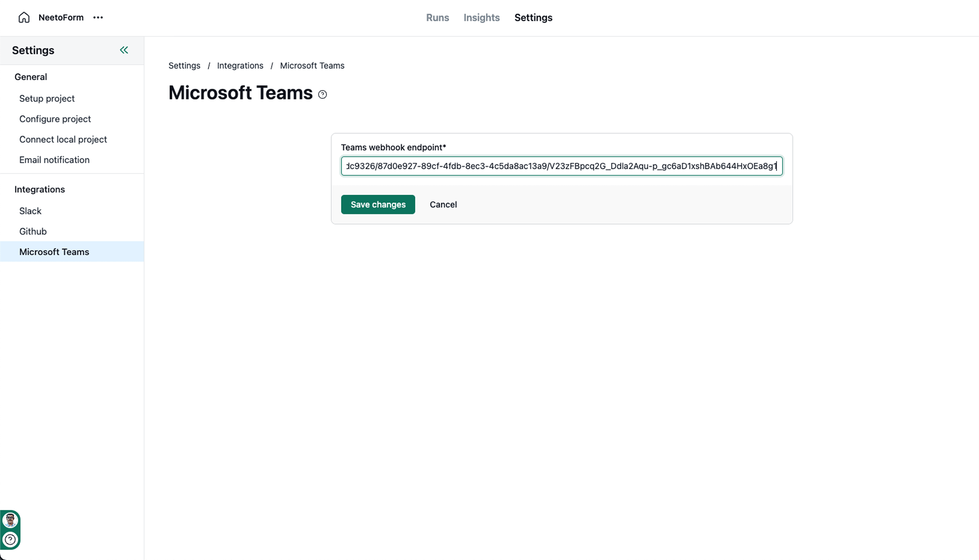Select the Settings tab in top navigation

[533, 18]
